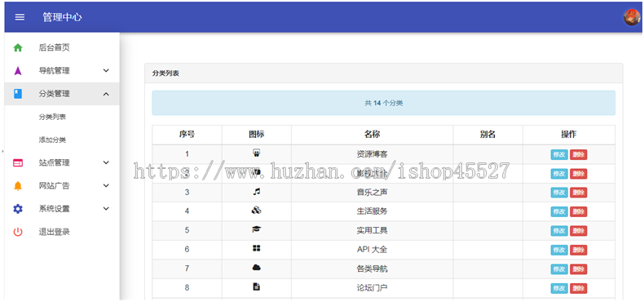Click the 名称 column header
644x302 pixels.
click(x=372, y=135)
